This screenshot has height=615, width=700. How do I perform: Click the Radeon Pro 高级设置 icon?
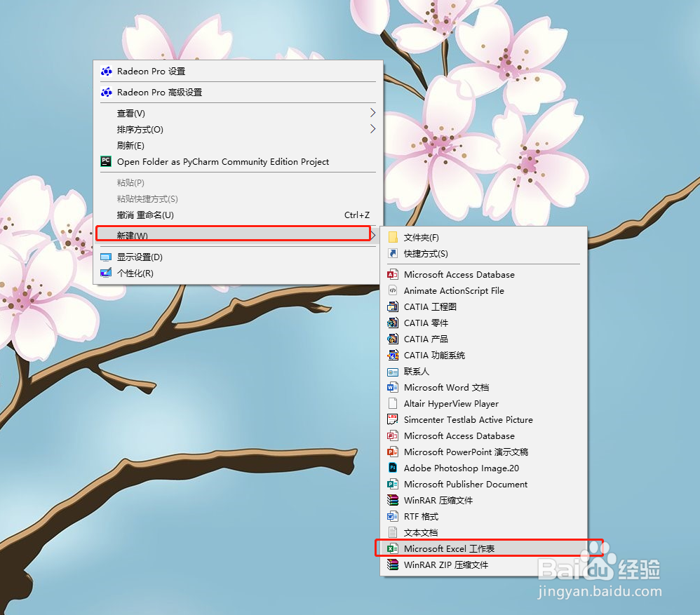106,93
